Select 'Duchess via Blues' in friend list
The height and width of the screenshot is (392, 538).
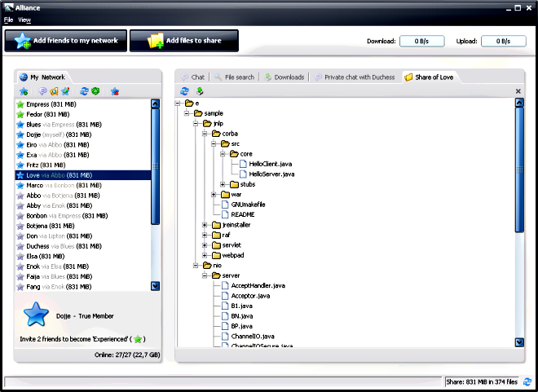tap(83, 246)
